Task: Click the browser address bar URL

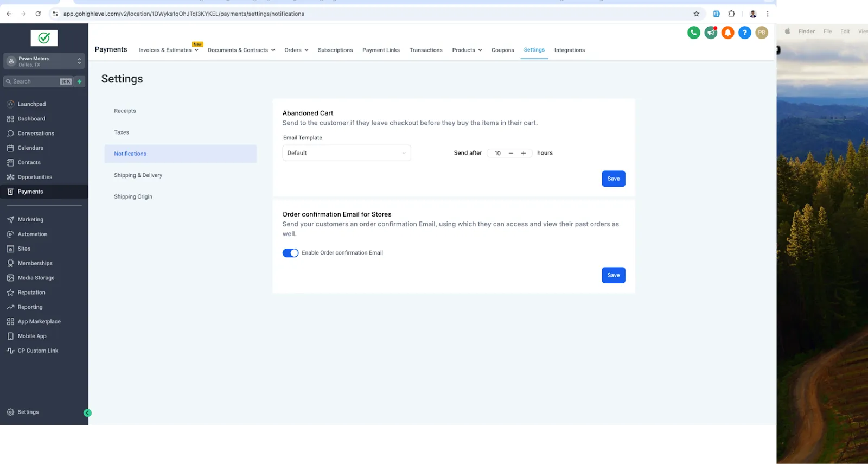Action: pyautogui.click(x=183, y=14)
